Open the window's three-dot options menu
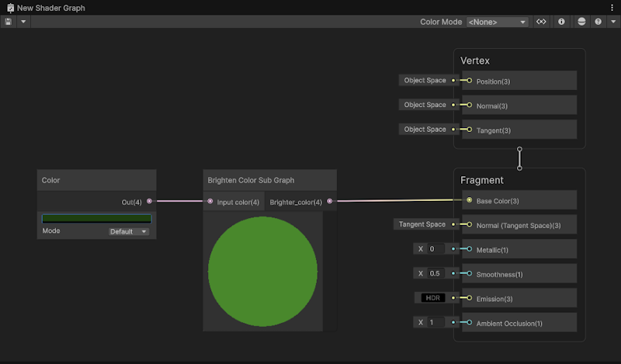This screenshot has width=621, height=364. [612, 7]
